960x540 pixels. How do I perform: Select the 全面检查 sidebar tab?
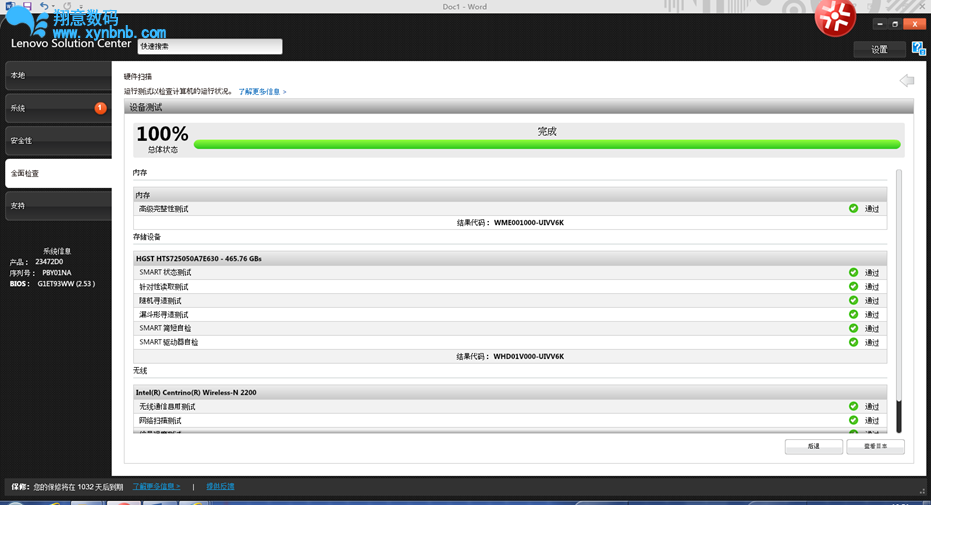[x=58, y=173]
